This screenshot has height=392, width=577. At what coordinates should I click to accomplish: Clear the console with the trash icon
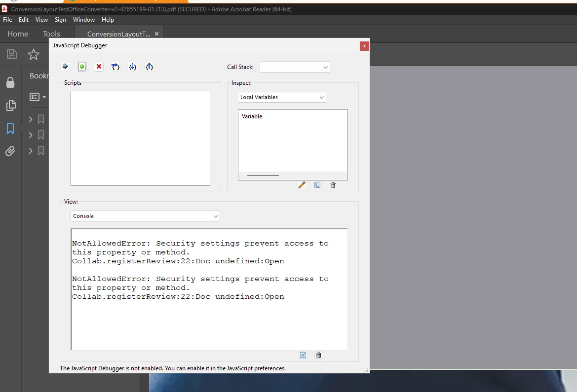pos(319,355)
